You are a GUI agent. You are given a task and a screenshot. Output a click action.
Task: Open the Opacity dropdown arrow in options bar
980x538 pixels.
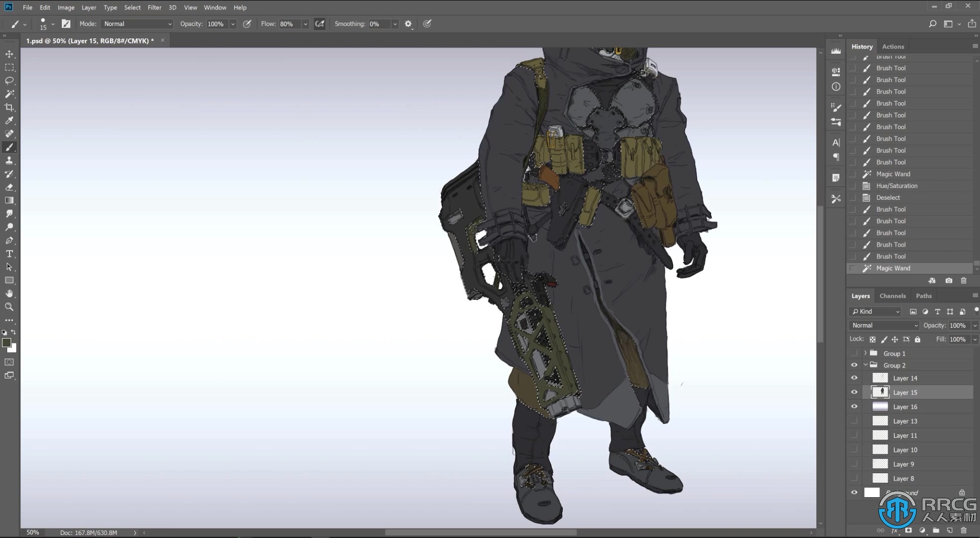(233, 24)
